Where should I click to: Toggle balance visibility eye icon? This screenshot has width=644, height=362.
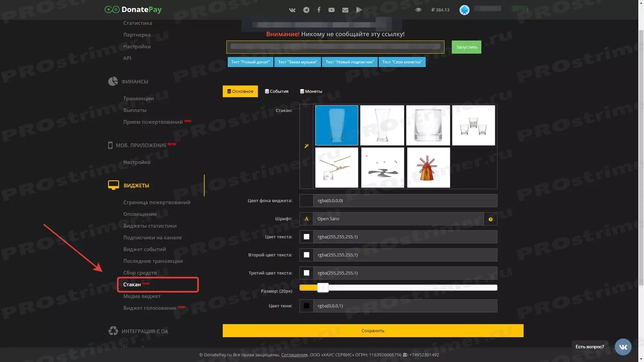point(419,10)
